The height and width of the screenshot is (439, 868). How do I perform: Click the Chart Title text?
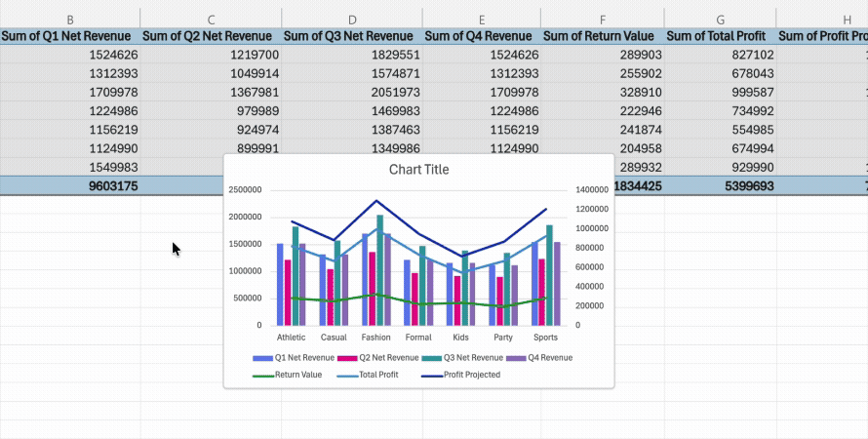(x=418, y=170)
